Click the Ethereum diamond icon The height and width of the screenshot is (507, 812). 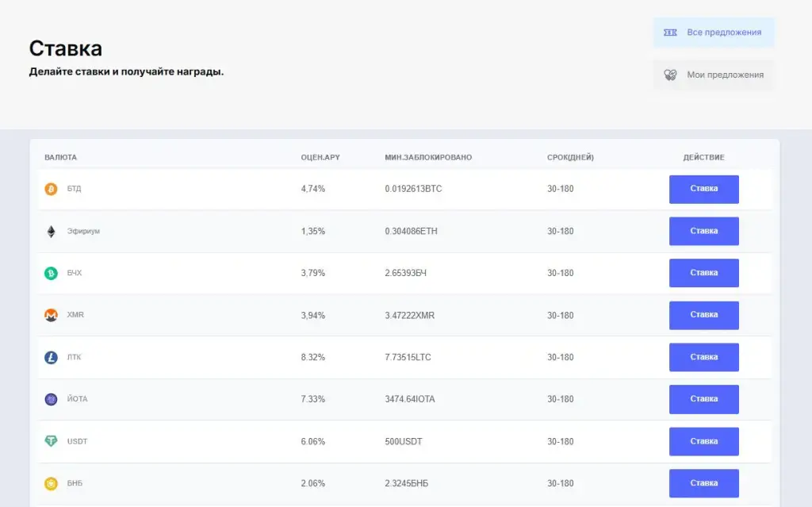[51, 231]
